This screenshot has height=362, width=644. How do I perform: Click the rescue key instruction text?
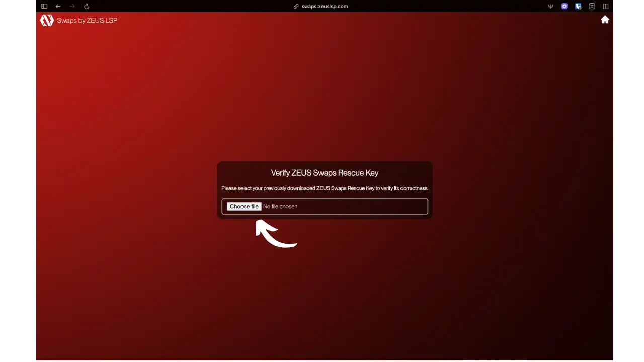pos(325,188)
